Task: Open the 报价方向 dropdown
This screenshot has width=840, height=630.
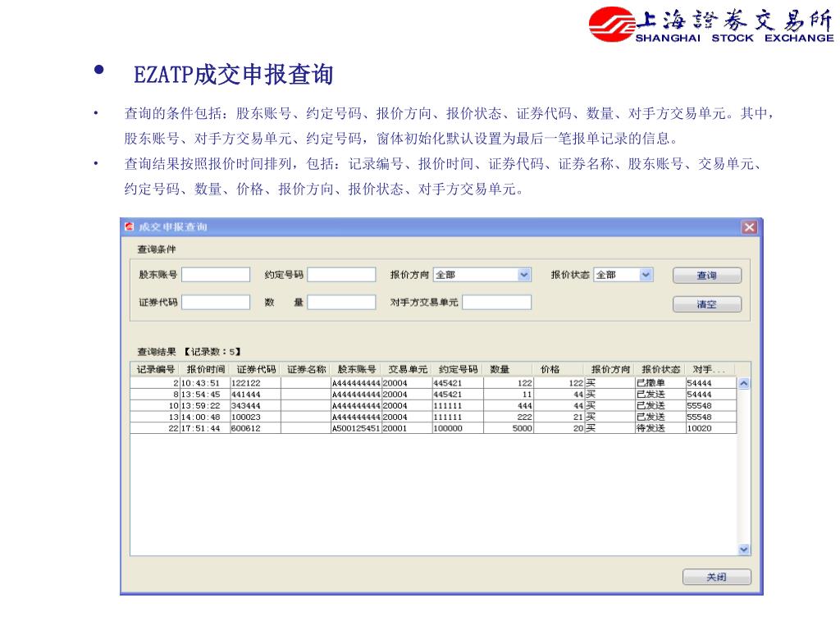Action: (x=524, y=275)
